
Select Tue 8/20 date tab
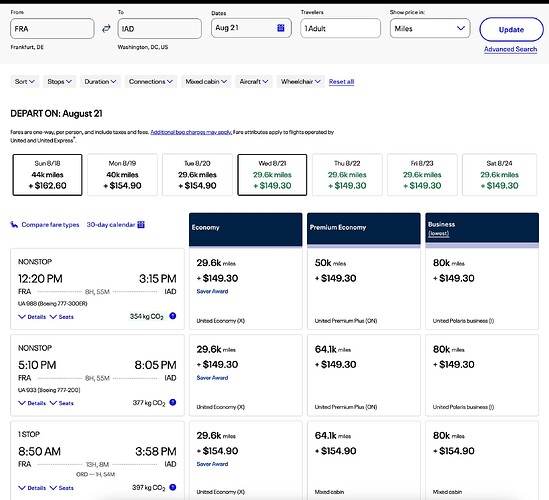point(197,175)
